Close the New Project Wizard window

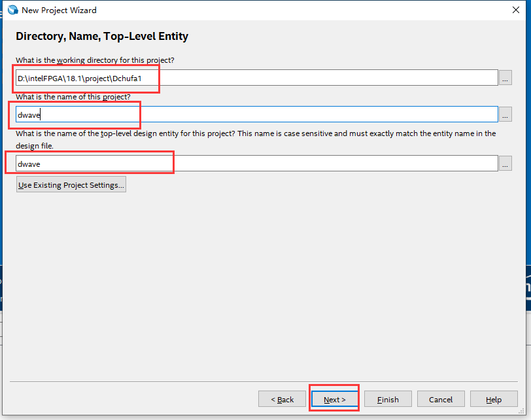516,10
